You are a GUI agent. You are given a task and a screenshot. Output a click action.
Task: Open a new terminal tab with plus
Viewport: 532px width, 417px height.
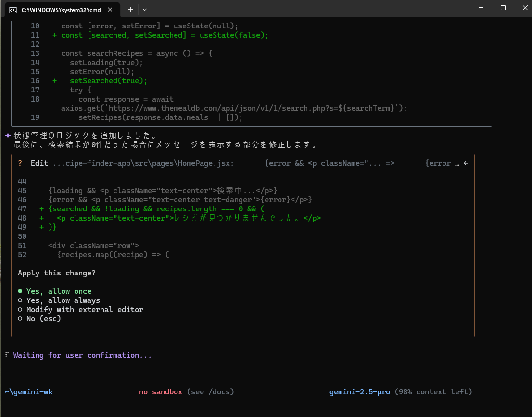tap(130, 9)
